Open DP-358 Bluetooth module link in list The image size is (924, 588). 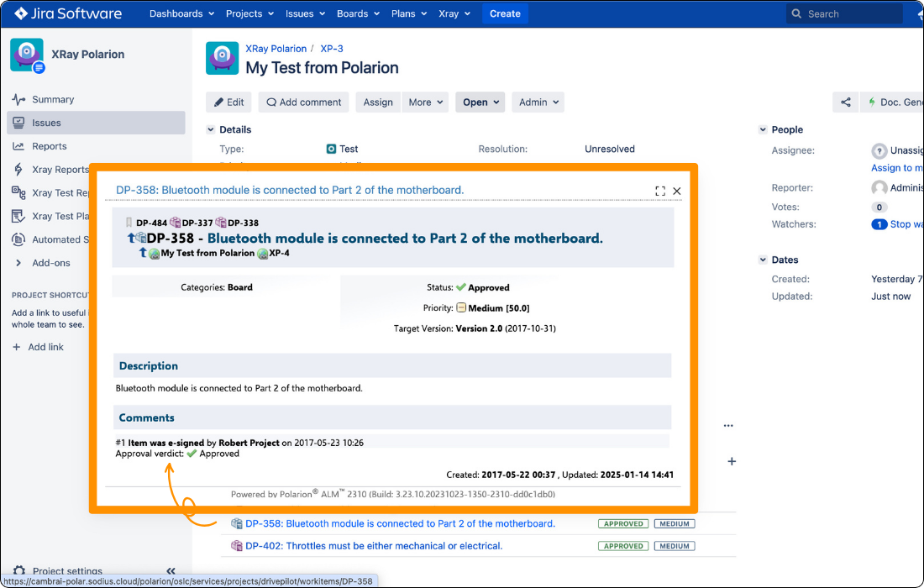pyautogui.click(x=400, y=524)
